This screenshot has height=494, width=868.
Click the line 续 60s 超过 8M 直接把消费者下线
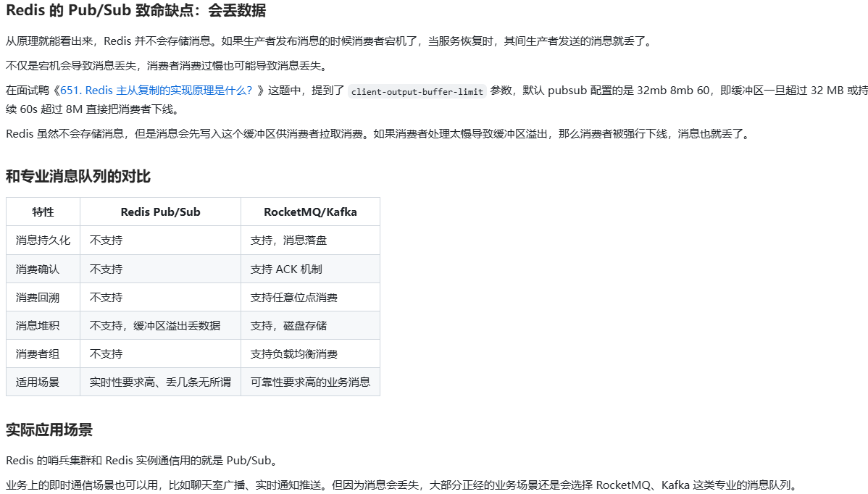[94, 109]
